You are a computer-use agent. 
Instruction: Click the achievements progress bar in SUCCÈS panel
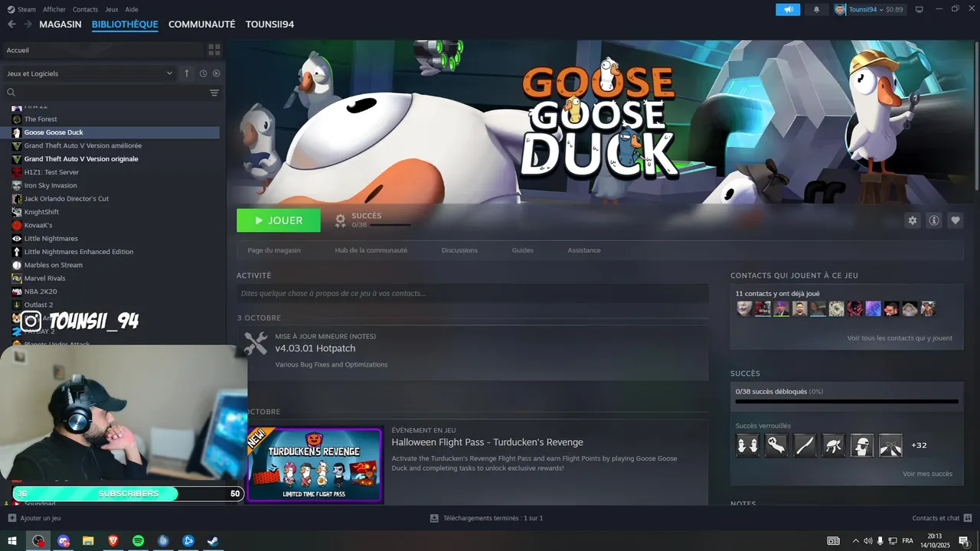847,401
